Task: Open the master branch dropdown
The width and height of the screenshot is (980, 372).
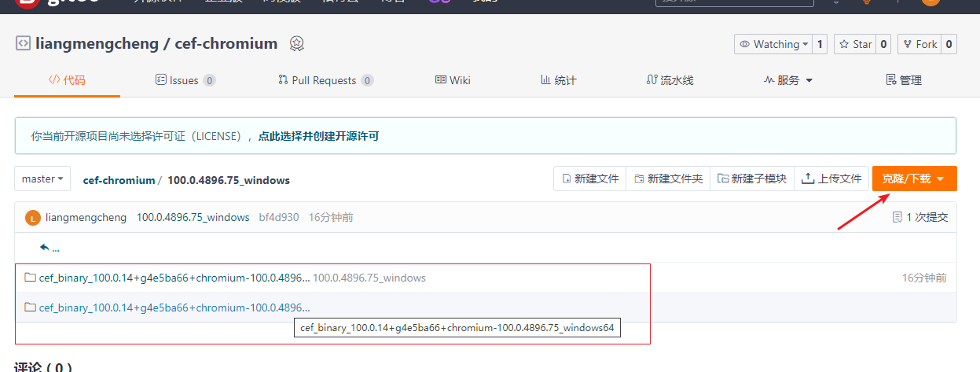Action: click(x=42, y=179)
